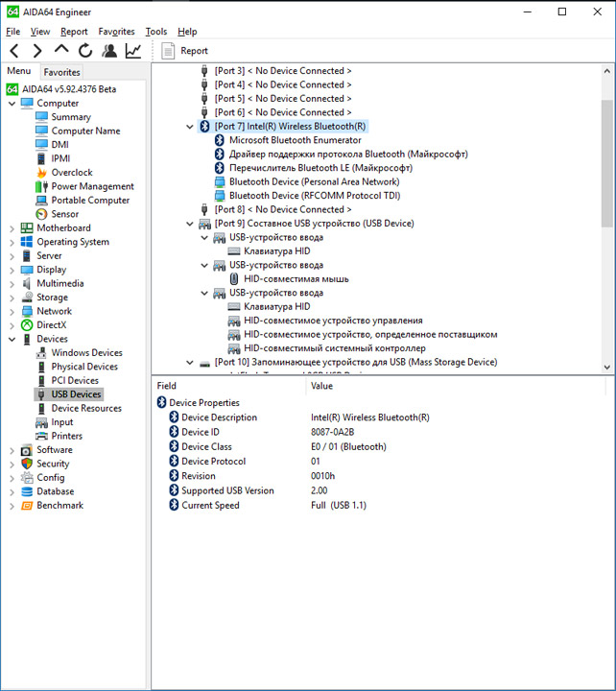Select Computer Name in the tree
Viewport: 616px width, 691px height.
[85, 131]
